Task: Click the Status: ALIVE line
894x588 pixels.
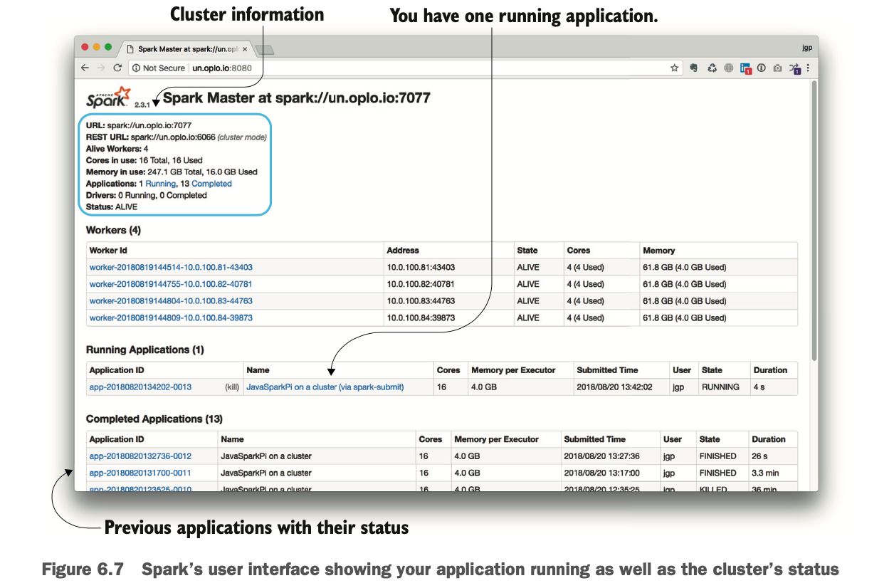Action: pos(112,206)
